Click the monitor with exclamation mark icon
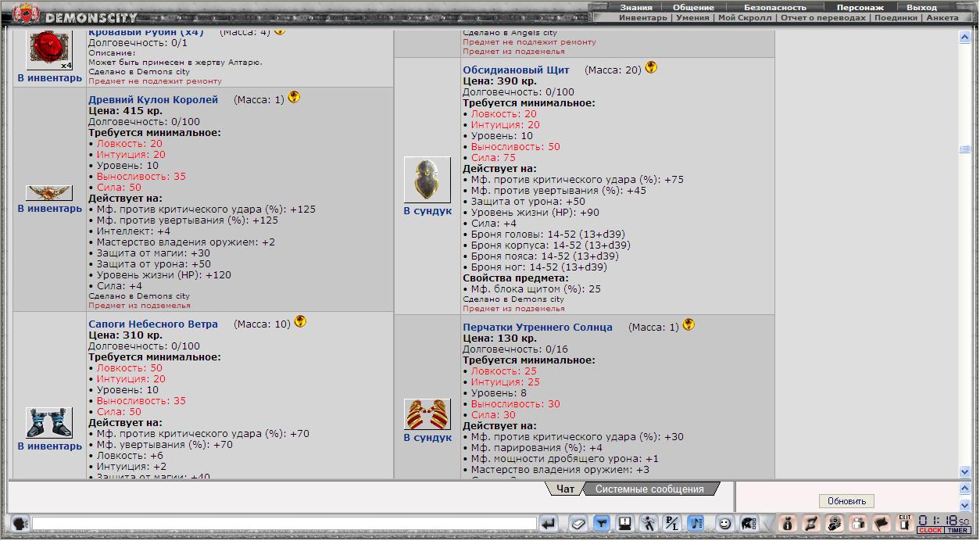This screenshot has width=980, height=541. point(624,523)
